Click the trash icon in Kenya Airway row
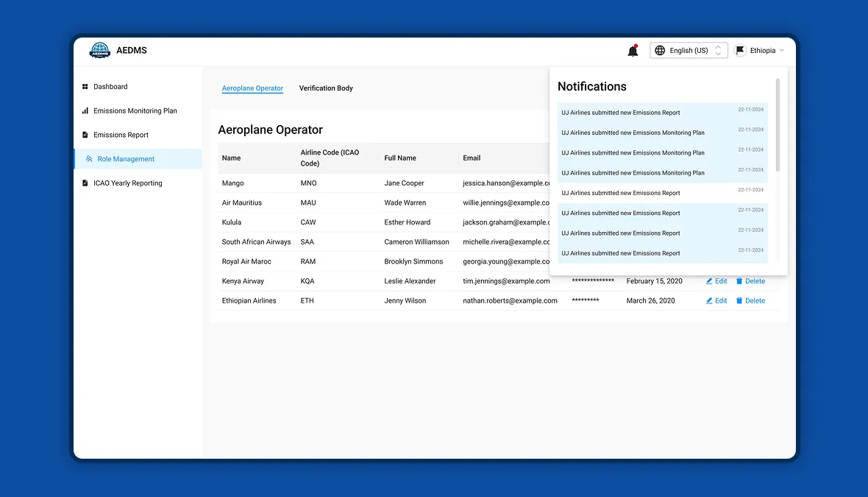Screen dimensions: 868x497 click(x=739, y=281)
